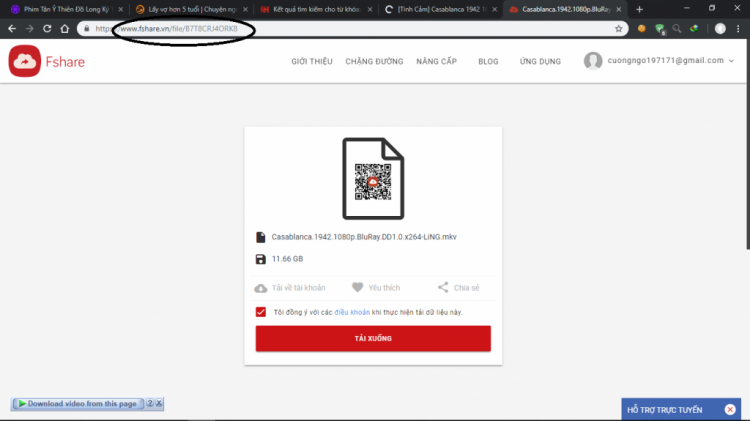Click the Chrome profile avatar icon
Image resolution: width=750 pixels, height=421 pixels.
[x=720, y=29]
